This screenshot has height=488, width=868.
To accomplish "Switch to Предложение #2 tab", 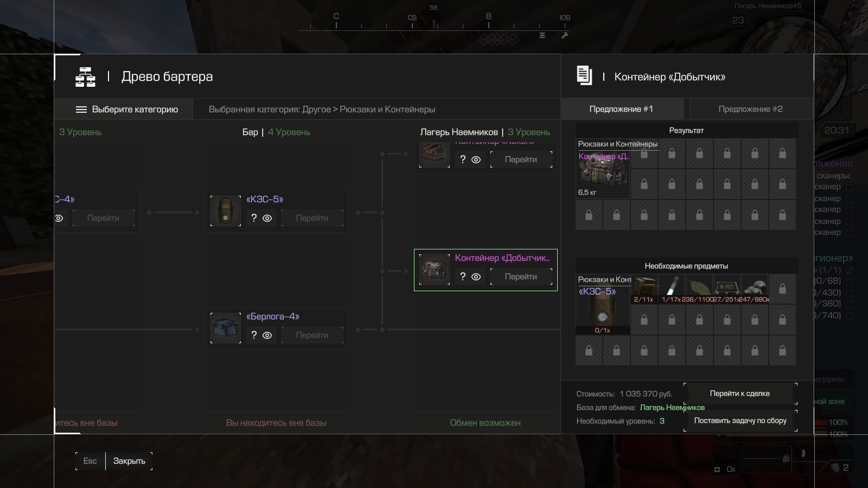I will (751, 109).
